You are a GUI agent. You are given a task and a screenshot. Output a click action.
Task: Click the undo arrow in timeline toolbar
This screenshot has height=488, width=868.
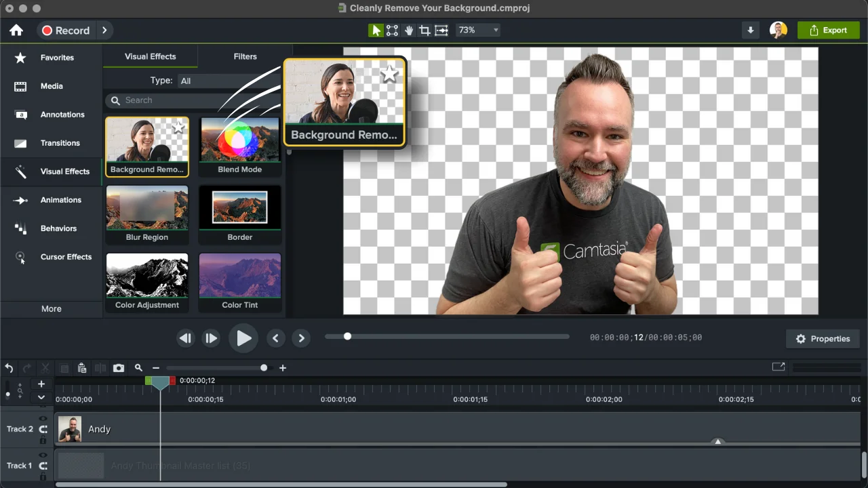9,368
